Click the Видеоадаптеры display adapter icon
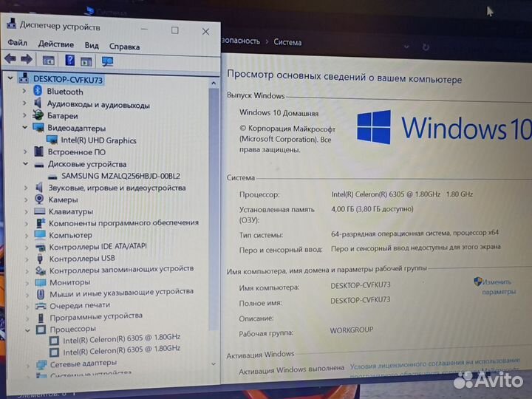The width and height of the screenshot is (532, 399). (x=38, y=128)
